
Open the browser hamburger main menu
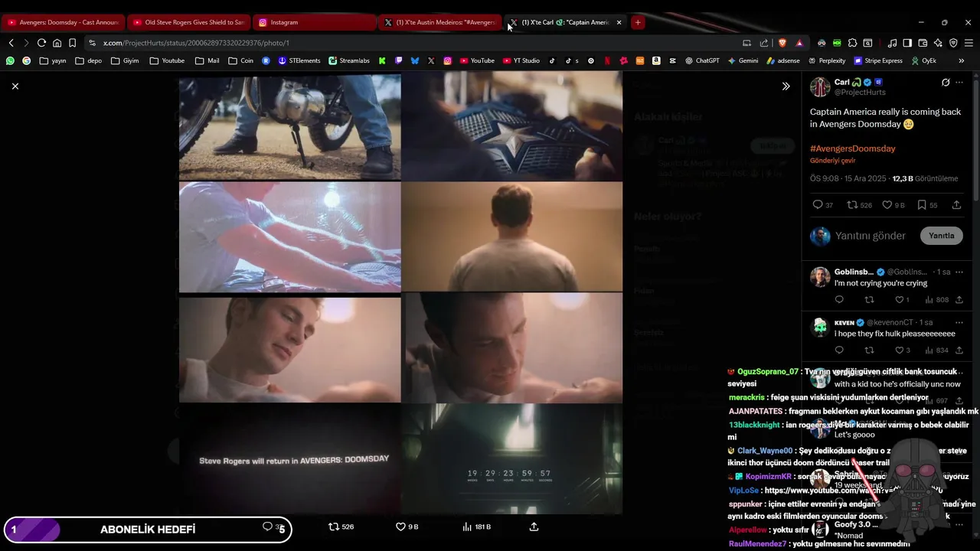click(969, 43)
